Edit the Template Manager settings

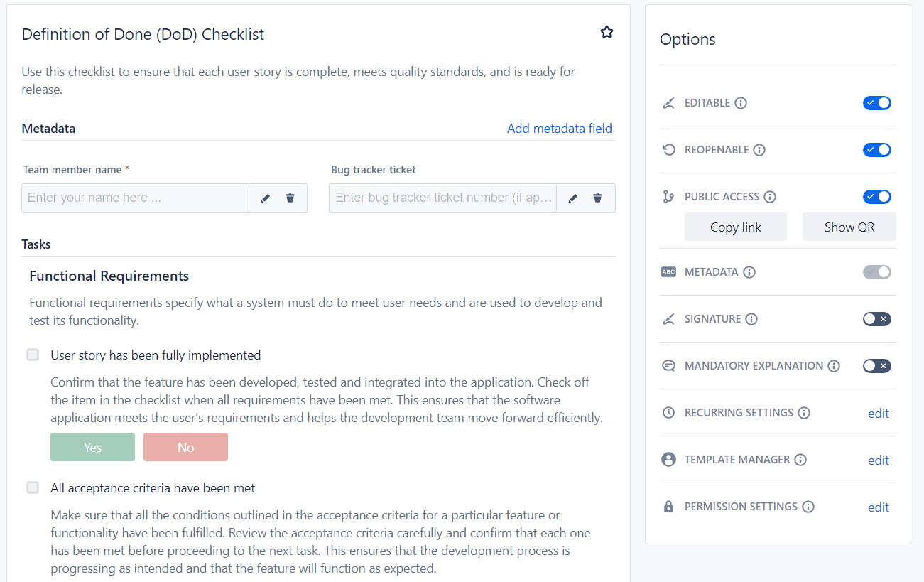point(878,460)
